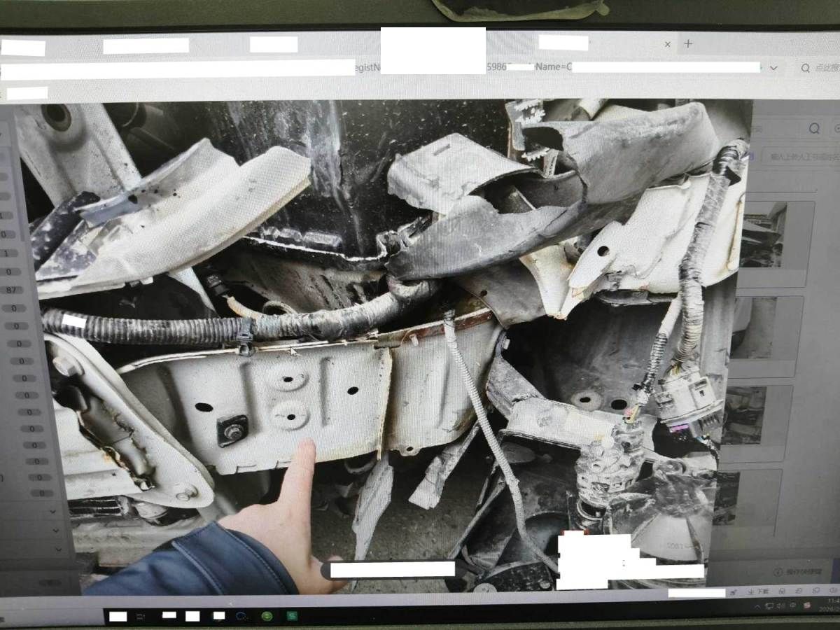Image resolution: width=840 pixels, height=630 pixels.
Task: Open a new browser tab with plus button
Action: click(688, 44)
